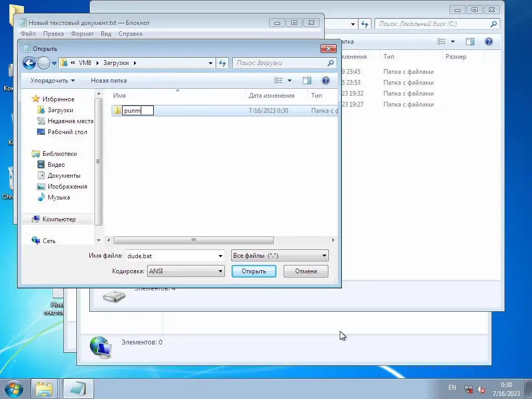
Task: Click Загрузки in the dialog breadcrumb path
Action: click(x=116, y=63)
